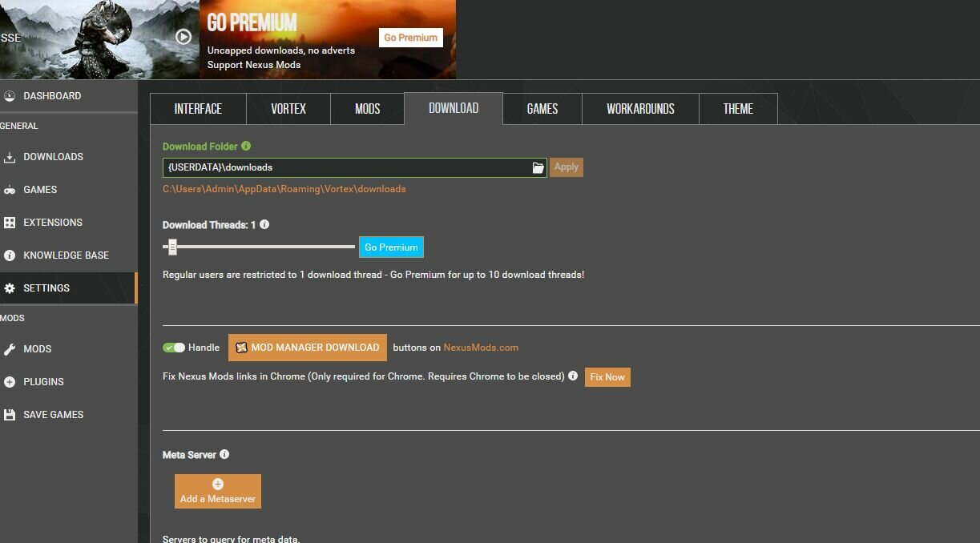Open Save Games in the sidebar
The width and height of the screenshot is (980, 543).
(68, 415)
